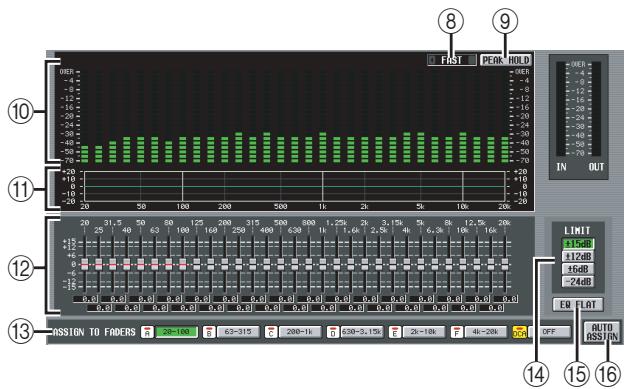Click the 800 Hz band fader knob

point(309,264)
